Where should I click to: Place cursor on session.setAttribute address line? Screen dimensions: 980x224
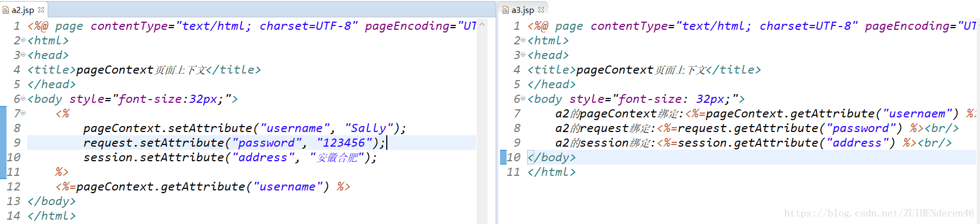click(x=230, y=157)
